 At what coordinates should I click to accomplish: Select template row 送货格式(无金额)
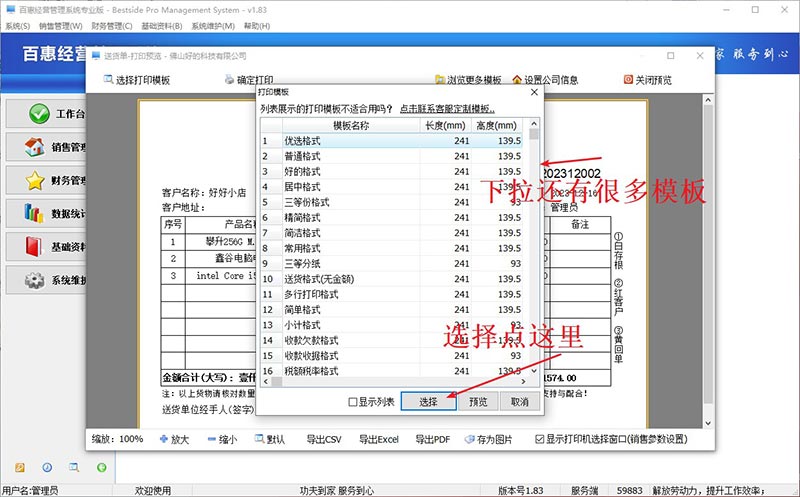pyautogui.click(x=393, y=279)
